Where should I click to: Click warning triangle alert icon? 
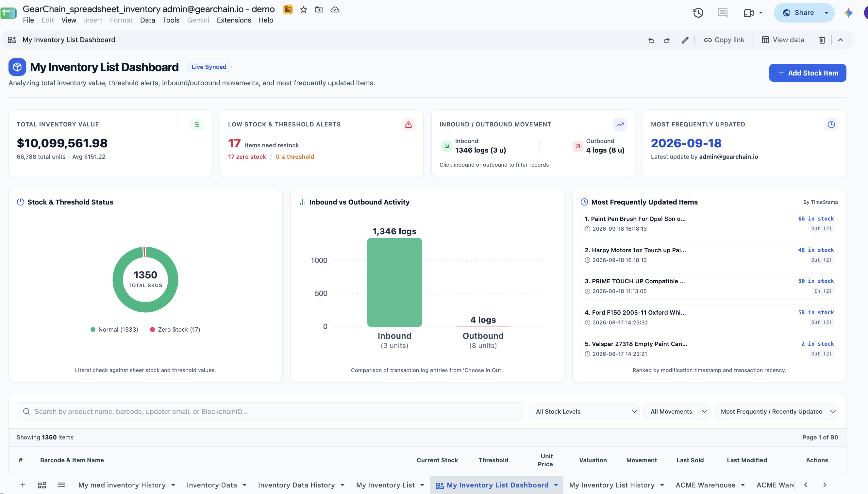point(408,124)
